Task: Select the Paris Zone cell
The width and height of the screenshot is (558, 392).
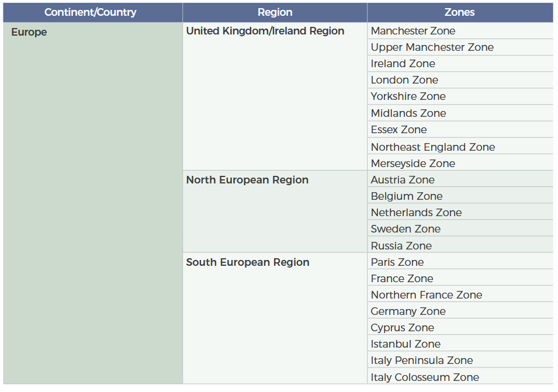Action: pyautogui.click(x=397, y=262)
